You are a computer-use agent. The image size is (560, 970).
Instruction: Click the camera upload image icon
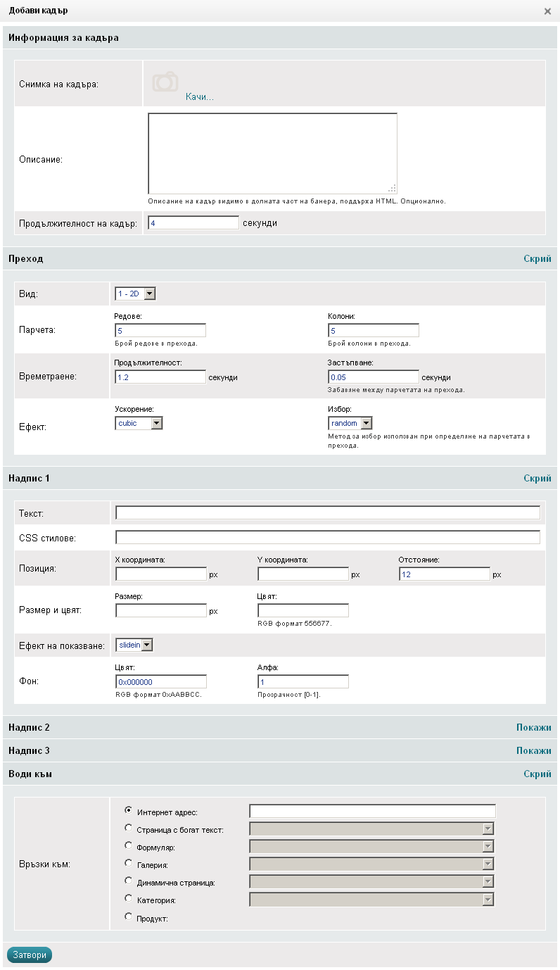[x=165, y=82]
